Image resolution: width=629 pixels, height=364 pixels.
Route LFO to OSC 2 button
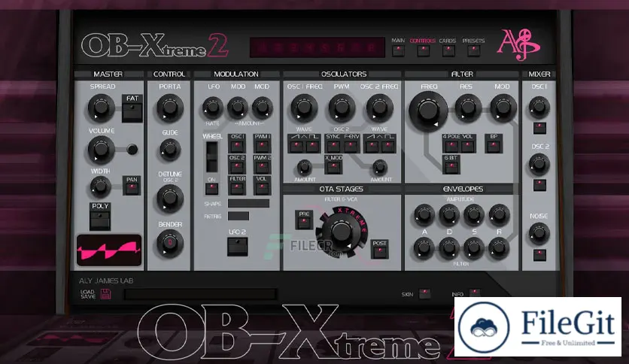[x=237, y=167]
